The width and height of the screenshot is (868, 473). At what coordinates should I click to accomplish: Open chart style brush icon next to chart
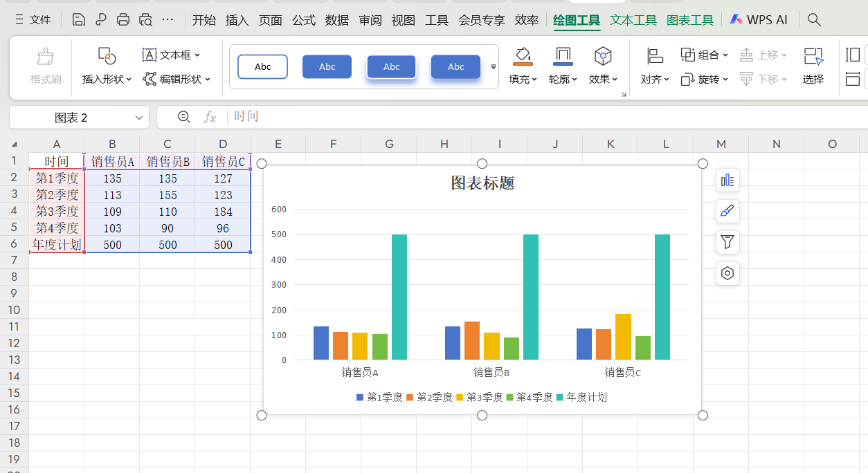[x=727, y=211]
